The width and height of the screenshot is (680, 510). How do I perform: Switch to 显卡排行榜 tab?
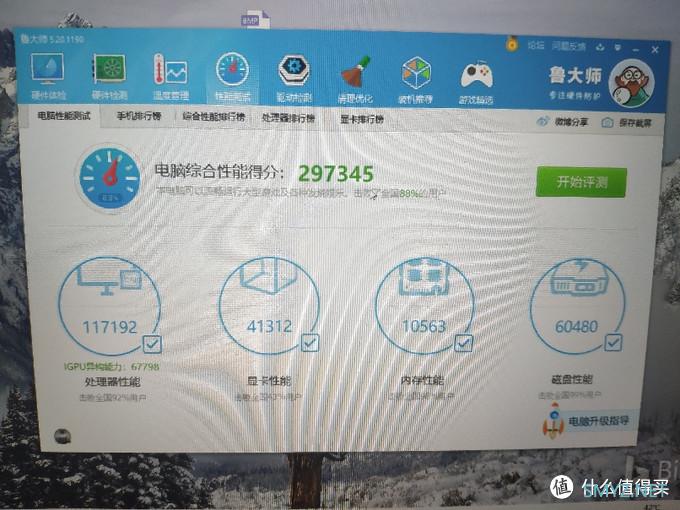click(362, 119)
